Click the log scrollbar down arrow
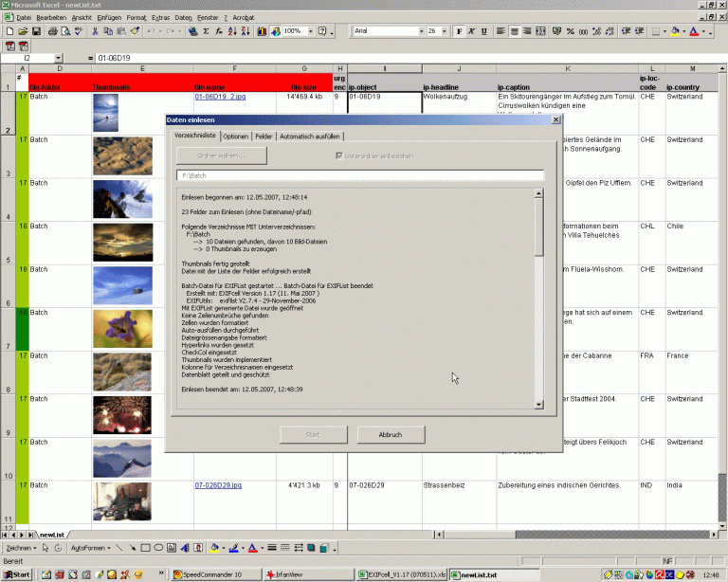Screen dimensions: 728x582 538,405
